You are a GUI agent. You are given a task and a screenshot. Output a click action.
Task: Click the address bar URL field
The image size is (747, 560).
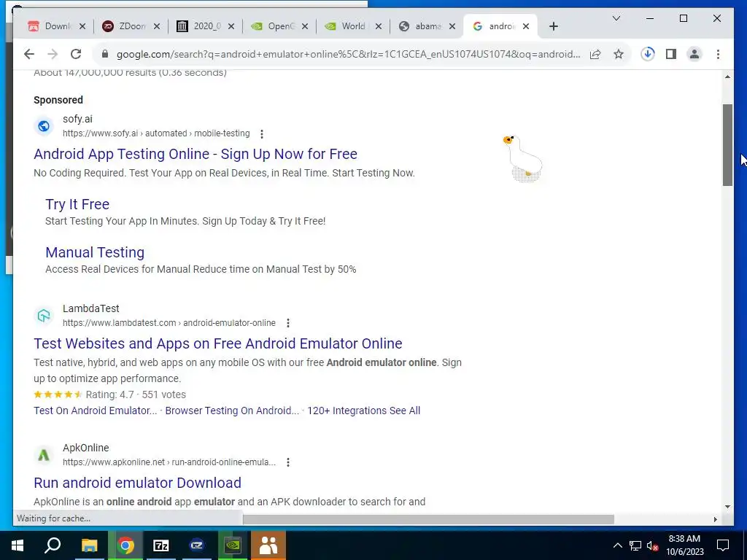click(348, 54)
